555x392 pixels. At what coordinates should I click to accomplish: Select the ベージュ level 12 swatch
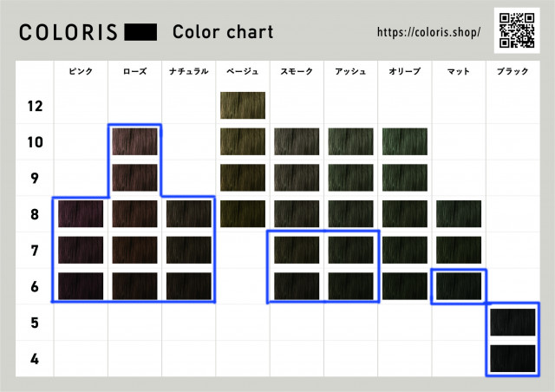[x=243, y=105]
